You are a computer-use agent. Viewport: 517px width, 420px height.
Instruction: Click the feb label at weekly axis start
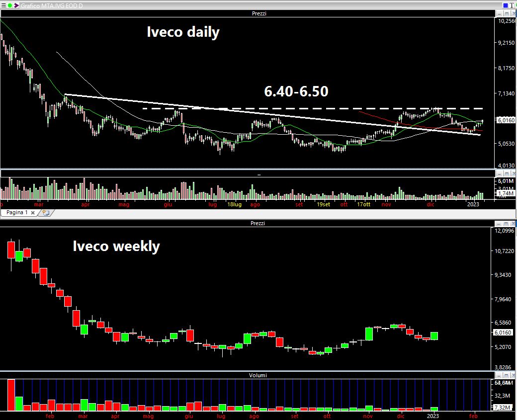[x=50, y=416]
